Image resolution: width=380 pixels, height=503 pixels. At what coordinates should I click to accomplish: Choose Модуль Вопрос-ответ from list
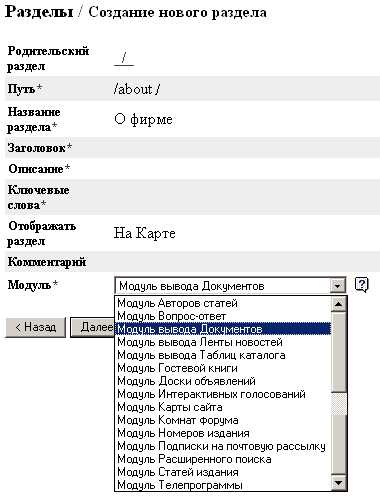click(x=223, y=316)
